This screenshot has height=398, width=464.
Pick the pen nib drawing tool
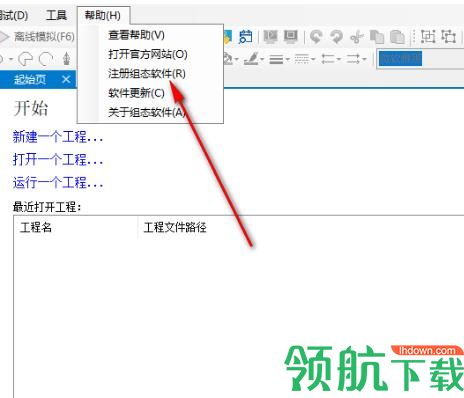(x=67, y=59)
